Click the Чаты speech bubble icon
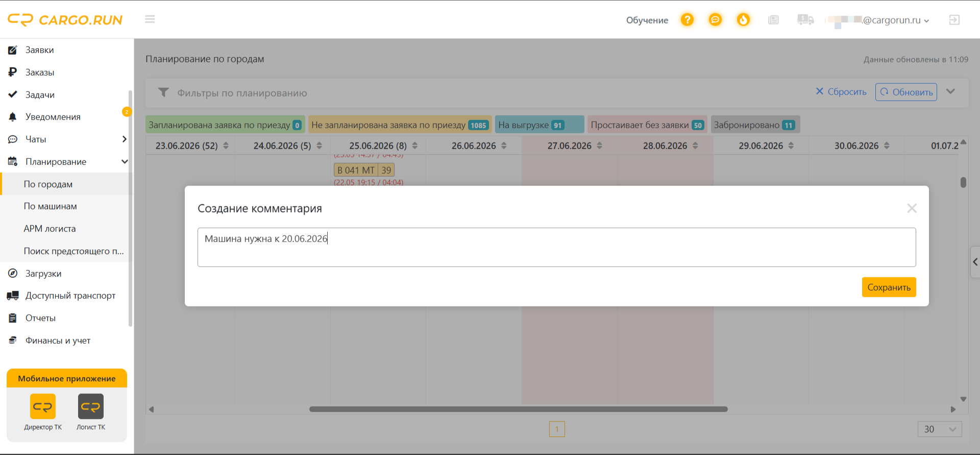The height and width of the screenshot is (455, 980). point(13,139)
